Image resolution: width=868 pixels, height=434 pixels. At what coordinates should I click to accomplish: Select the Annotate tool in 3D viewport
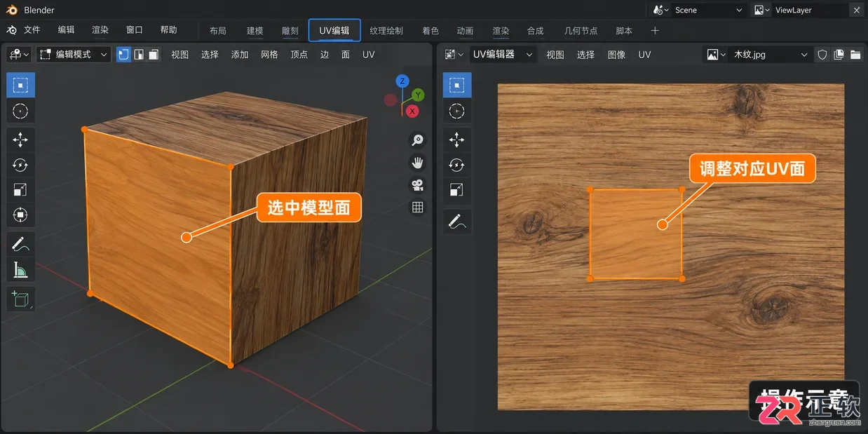click(20, 245)
